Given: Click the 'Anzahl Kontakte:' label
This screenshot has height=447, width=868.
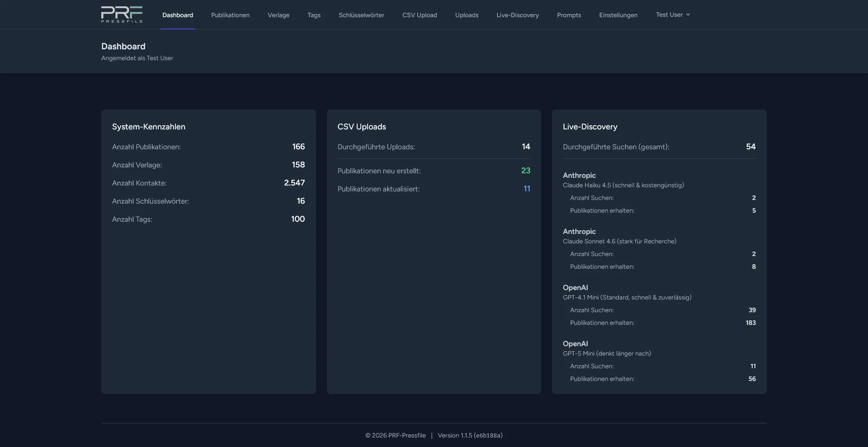Looking at the screenshot, I should tap(139, 183).
